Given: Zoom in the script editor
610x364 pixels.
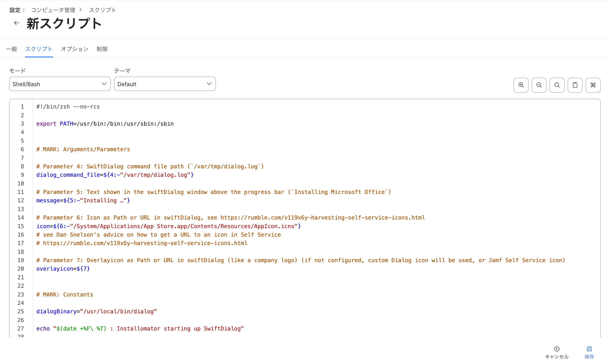Looking at the screenshot, I should pos(521,85).
